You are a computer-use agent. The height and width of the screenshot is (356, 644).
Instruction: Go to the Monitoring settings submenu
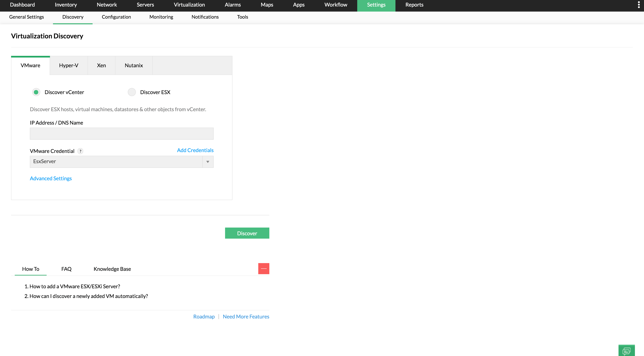(161, 17)
